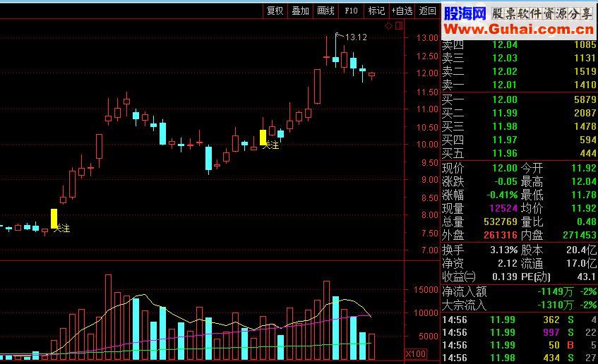Click the 量比 value 0.48
The image size is (598, 364).
coord(587,222)
